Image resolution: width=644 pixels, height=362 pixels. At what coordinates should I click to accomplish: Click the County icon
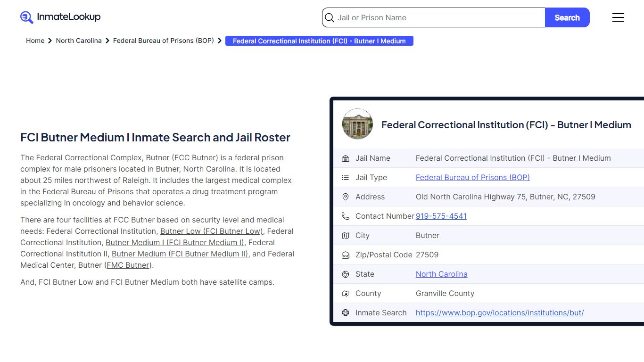[x=346, y=294]
